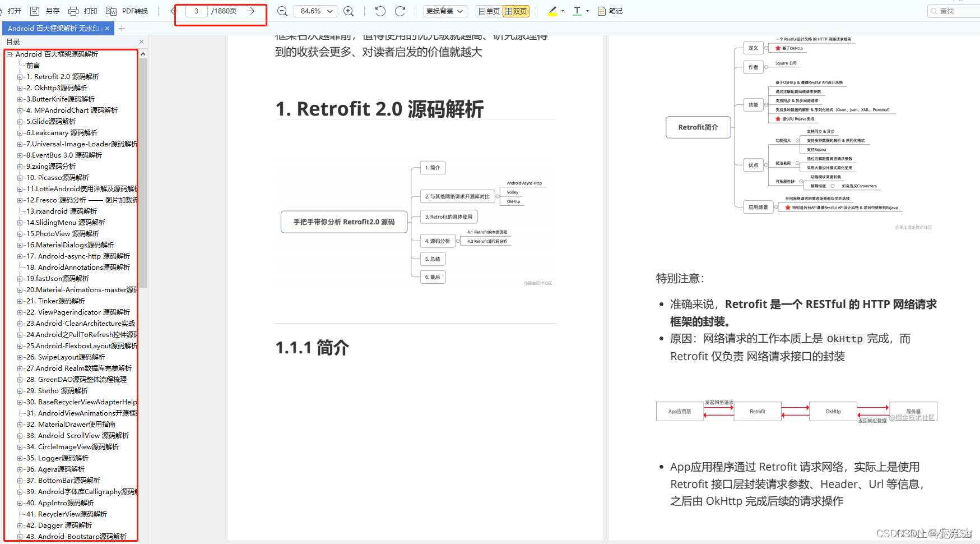Zoom out with the magnifier minus icon

click(282, 11)
